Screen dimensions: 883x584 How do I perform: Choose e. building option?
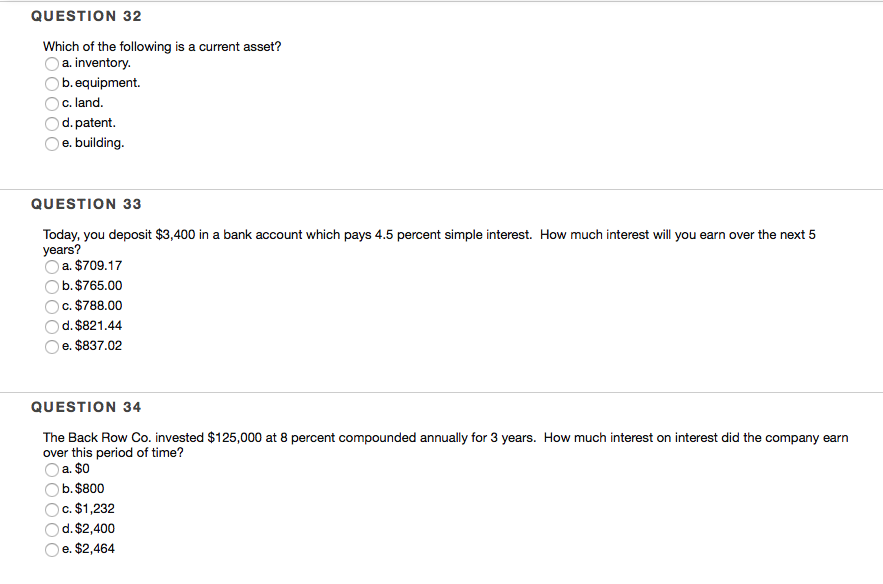pos(52,144)
